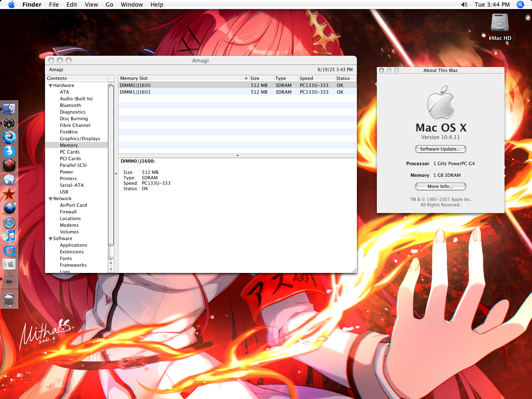Collapse the Network section triangle
The width and height of the screenshot is (532, 399).
pyautogui.click(x=50, y=199)
